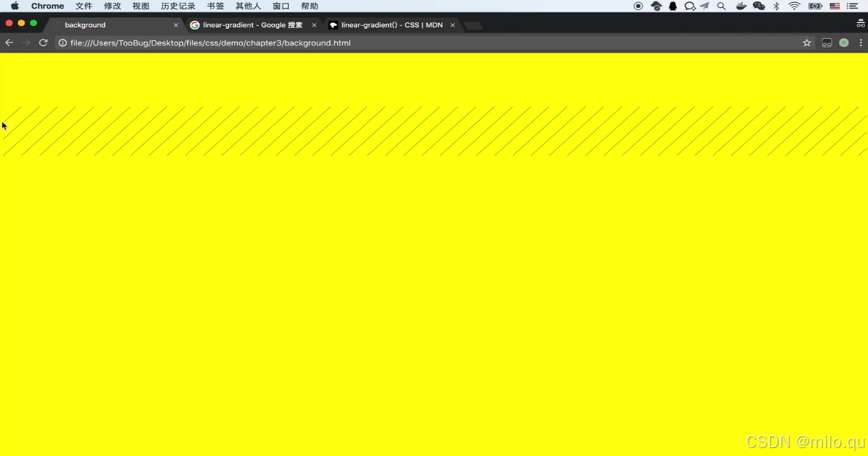868x456 pixels.
Task: Check battery status icon
Action: click(815, 6)
